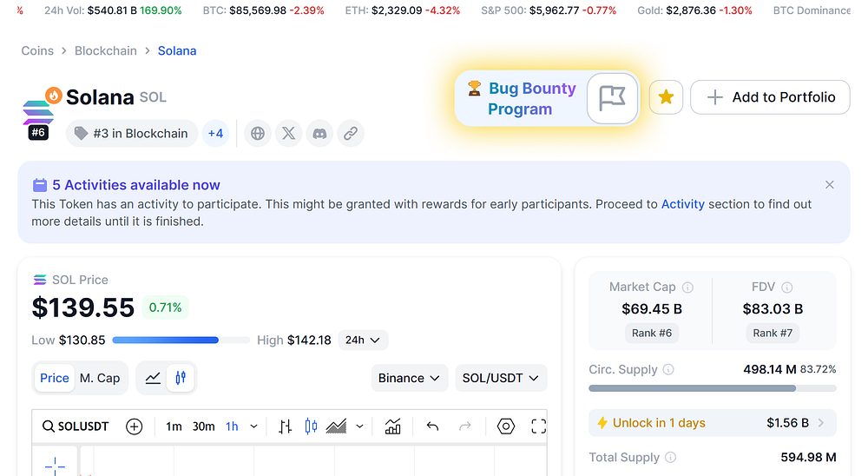This screenshot has width=868, height=476.
Task: Follow the Activity link in the notice
Action: coord(682,204)
